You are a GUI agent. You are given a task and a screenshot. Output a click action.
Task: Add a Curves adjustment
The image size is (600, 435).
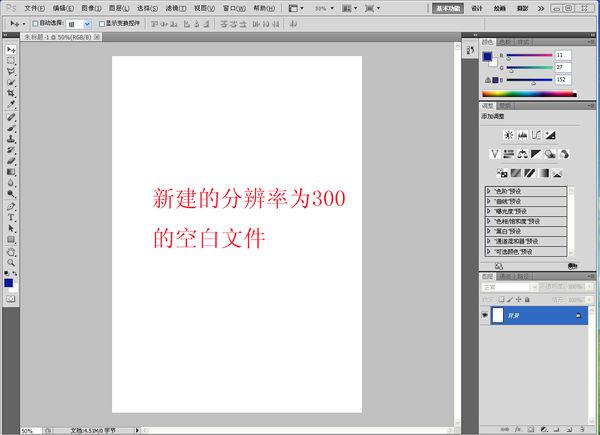[536, 135]
